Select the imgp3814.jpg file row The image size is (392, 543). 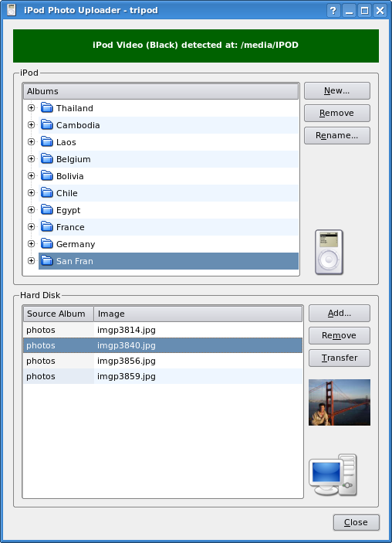pos(163,330)
